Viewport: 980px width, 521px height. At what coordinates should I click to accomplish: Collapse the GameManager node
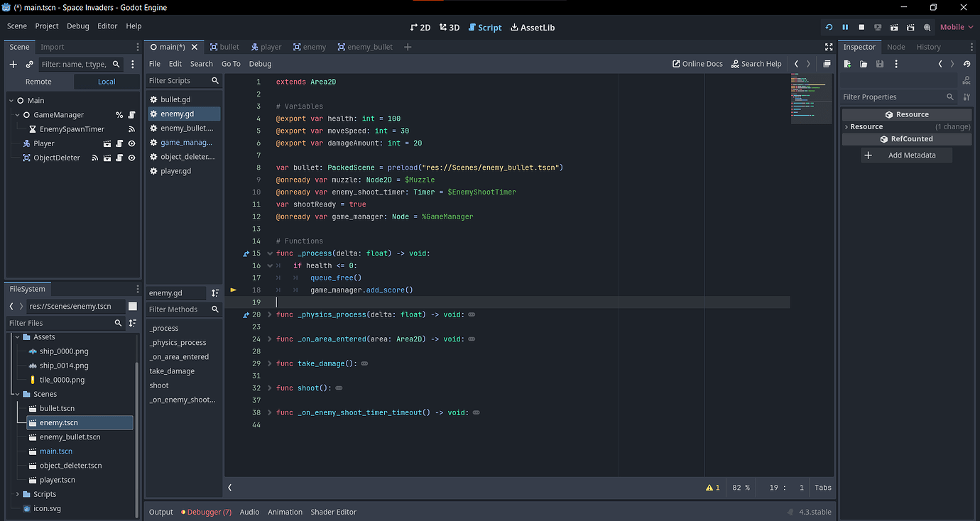18,115
